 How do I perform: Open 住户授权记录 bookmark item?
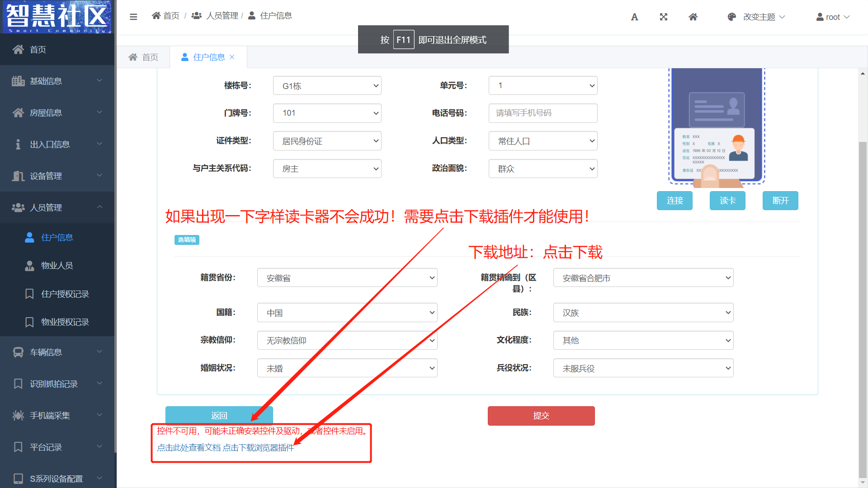65,294
